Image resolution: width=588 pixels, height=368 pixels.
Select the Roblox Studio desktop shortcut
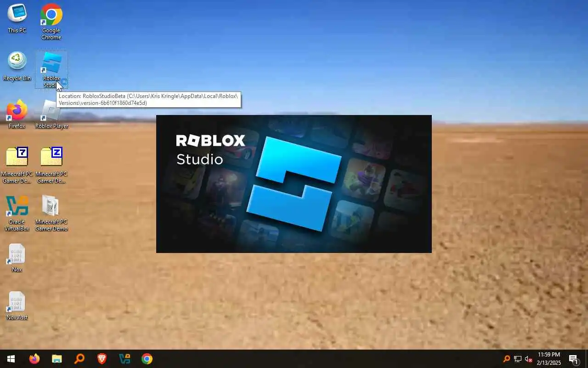[x=51, y=69]
